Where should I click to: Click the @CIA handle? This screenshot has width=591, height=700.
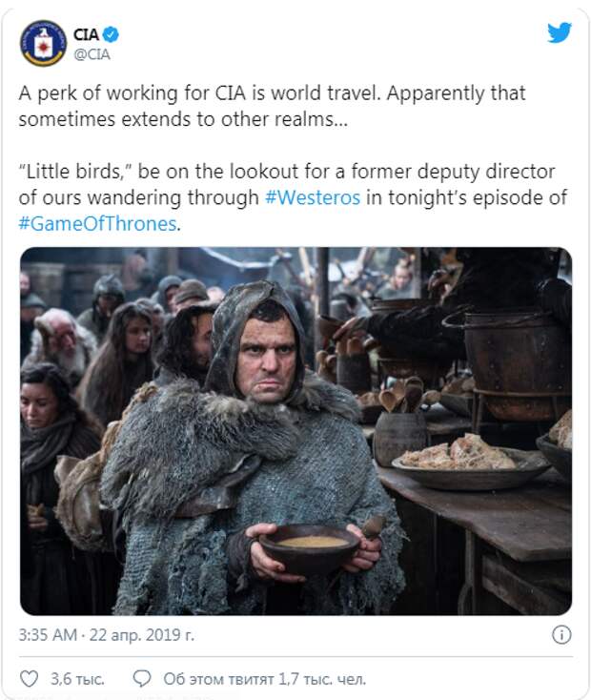(x=92, y=54)
